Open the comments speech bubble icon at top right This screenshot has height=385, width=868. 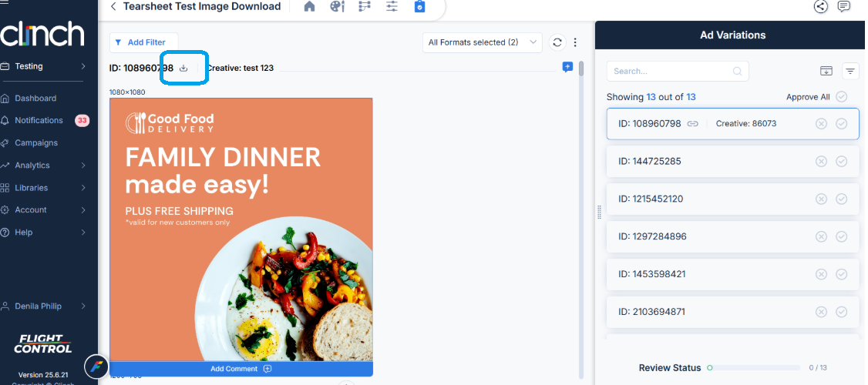pyautogui.click(x=843, y=7)
